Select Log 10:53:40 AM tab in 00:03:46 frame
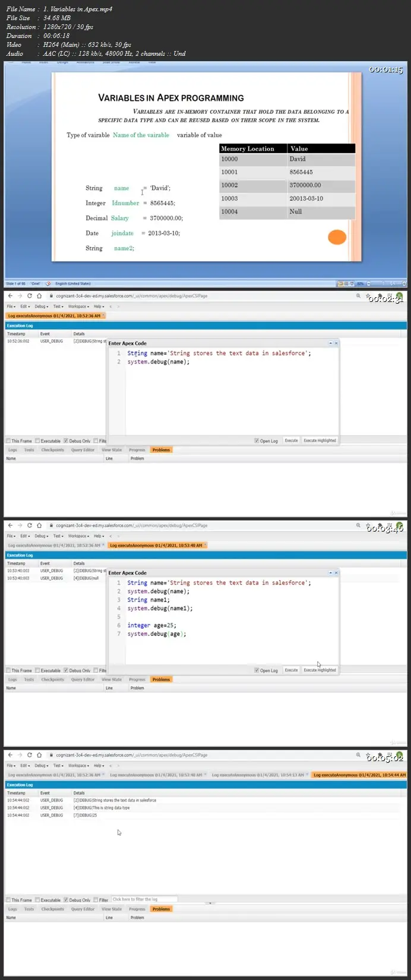Screen dimensions: 411x980 (157, 545)
